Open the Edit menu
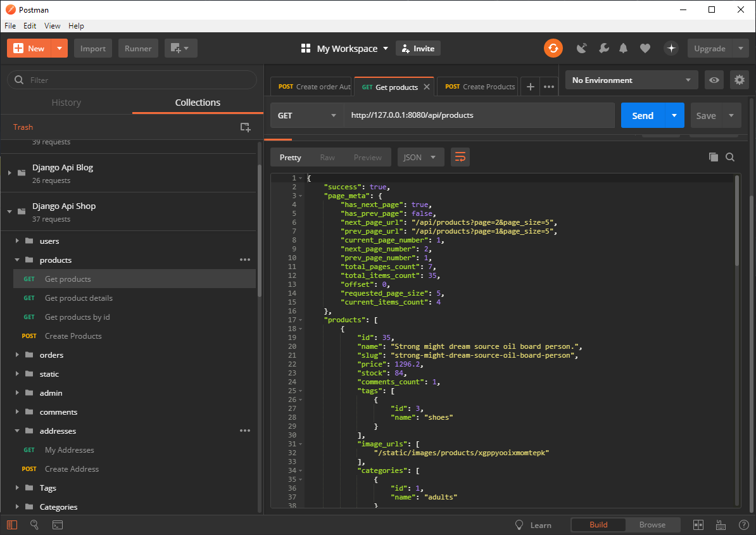Screen dimensions: 756x535 30,25
